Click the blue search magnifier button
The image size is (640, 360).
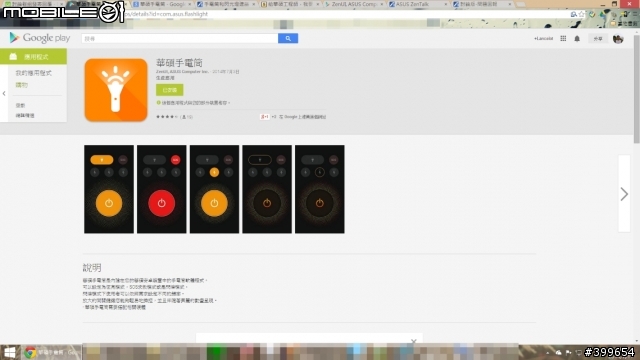(x=288, y=38)
